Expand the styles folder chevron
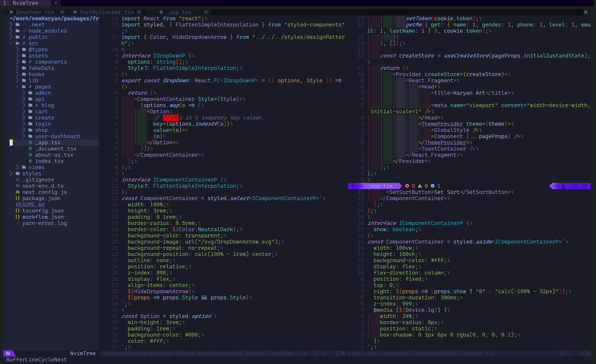596x364 pixels. pyautogui.click(x=11, y=173)
